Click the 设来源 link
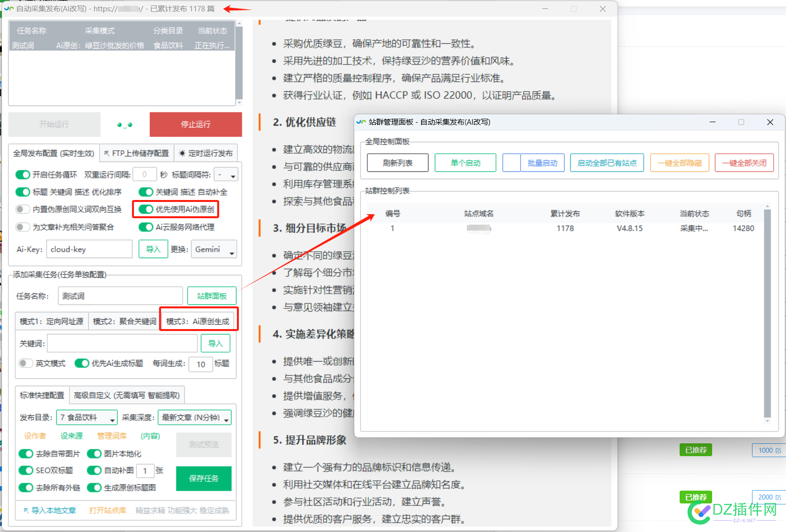786x532 pixels. coord(71,436)
